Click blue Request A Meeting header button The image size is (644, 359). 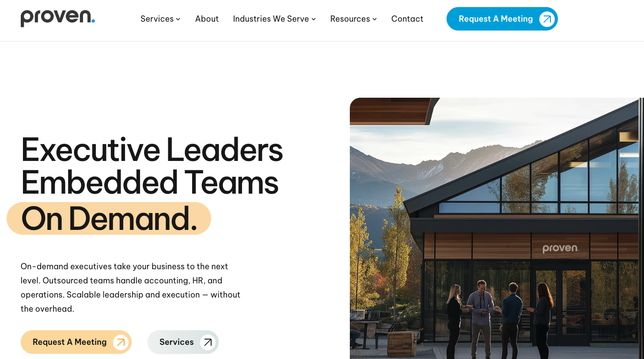click(x=502, y=19)
